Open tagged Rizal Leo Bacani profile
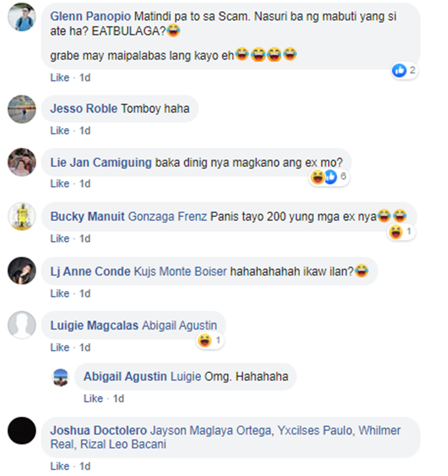Viewport: 448px width, 476px height. point(123,444)
